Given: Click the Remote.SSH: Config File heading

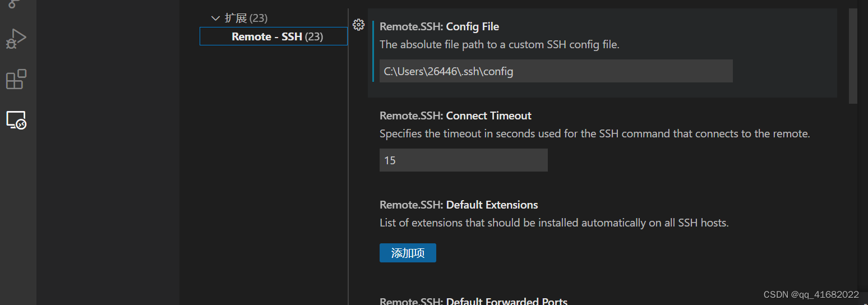Looking at the screenshot, I should coord(439,26).
